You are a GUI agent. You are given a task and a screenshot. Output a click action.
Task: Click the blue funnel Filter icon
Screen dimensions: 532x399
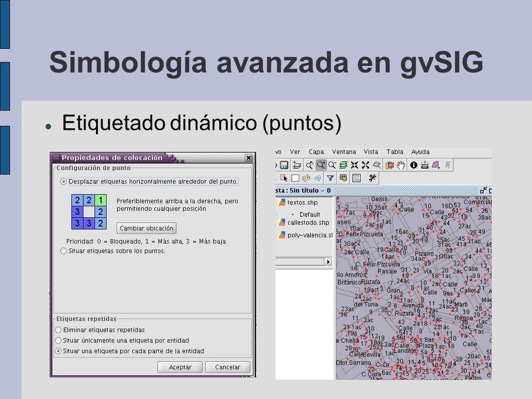pyautogui.click(x=330, y=178)
